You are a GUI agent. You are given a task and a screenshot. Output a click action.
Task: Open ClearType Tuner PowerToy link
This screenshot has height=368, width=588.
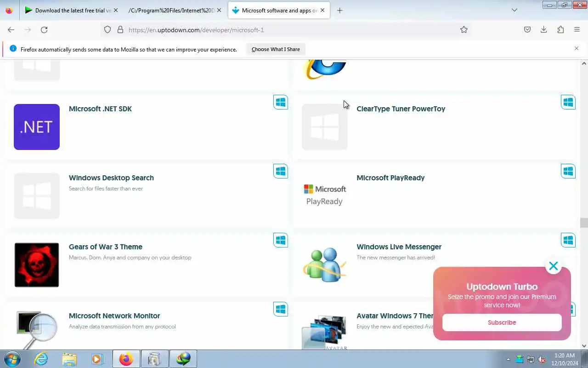(x=401, y=109)
